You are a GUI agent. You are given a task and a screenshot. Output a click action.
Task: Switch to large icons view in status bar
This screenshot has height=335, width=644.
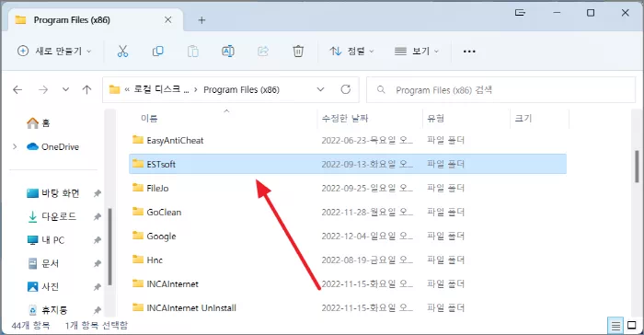tap(632, 326)
